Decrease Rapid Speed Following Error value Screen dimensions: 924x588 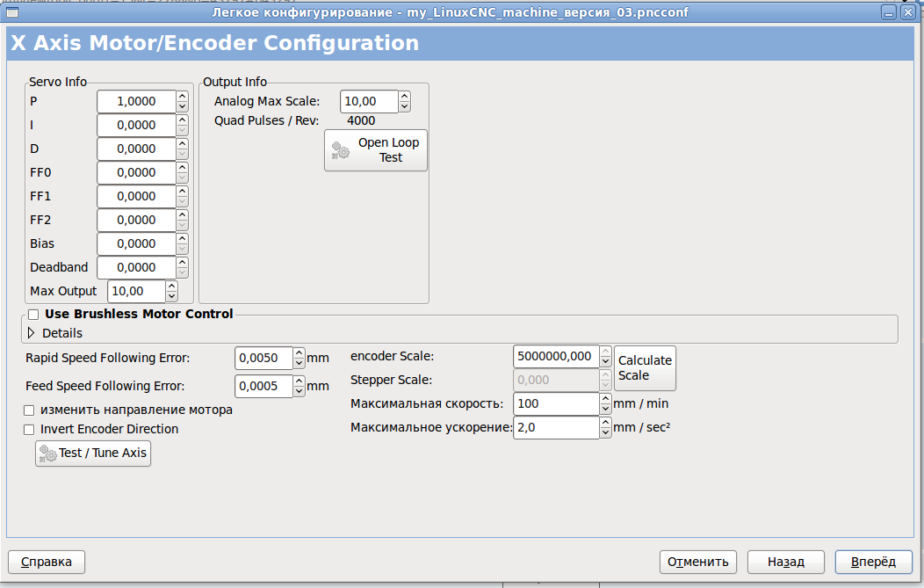(x=299, y=363)
